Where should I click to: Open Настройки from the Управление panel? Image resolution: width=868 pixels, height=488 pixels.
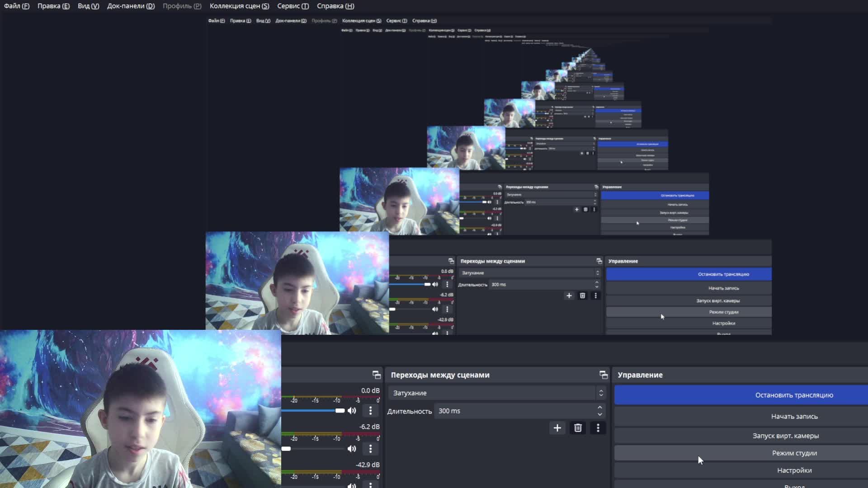(x=741, y=470)
